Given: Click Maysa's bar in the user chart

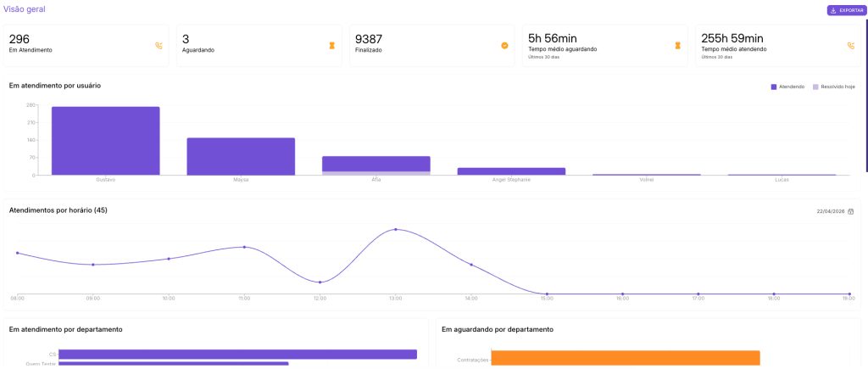Looking at the screenshot, I should [241, 156].
